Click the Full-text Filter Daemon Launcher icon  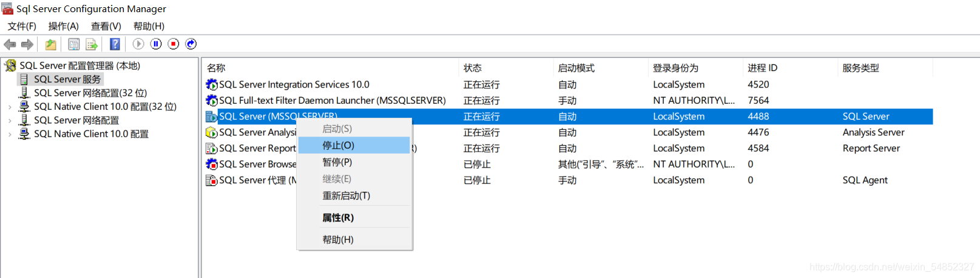click(211, 100)
